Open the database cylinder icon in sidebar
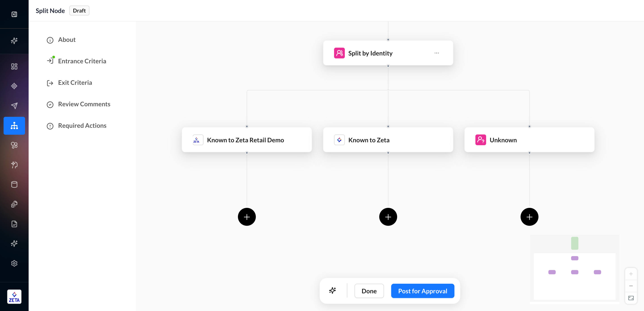 (14, 184)
